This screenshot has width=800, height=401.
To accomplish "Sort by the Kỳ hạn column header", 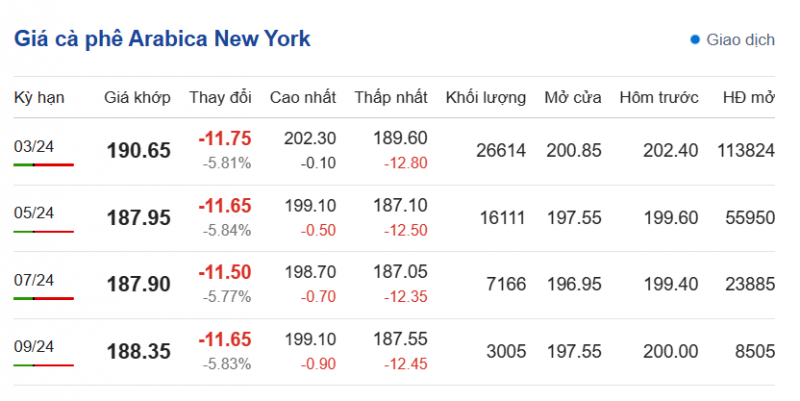I will 39,98.
